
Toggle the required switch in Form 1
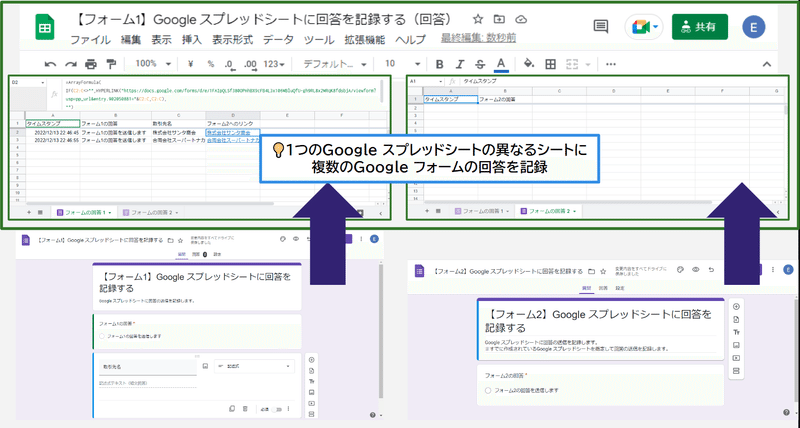(277, 409)
